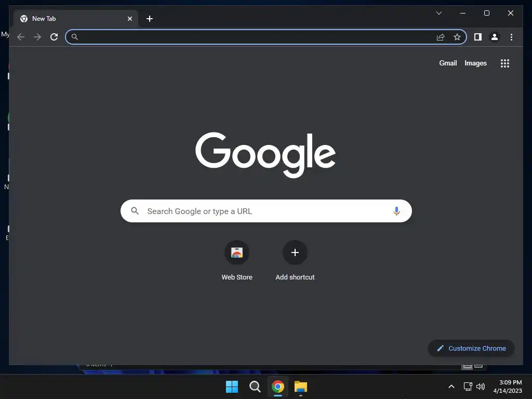Show hidden system tray icons
The image size is (532, 399).
[451, 387]
